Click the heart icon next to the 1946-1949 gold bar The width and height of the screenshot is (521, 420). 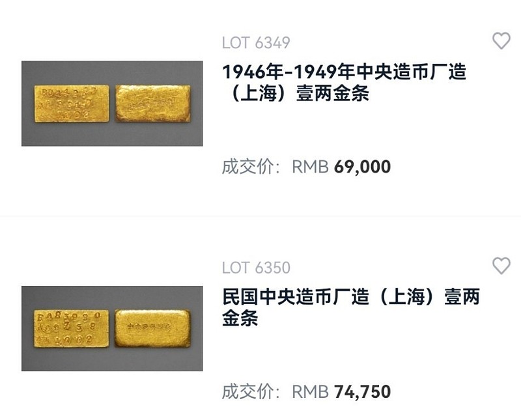(x=501, y=41)
